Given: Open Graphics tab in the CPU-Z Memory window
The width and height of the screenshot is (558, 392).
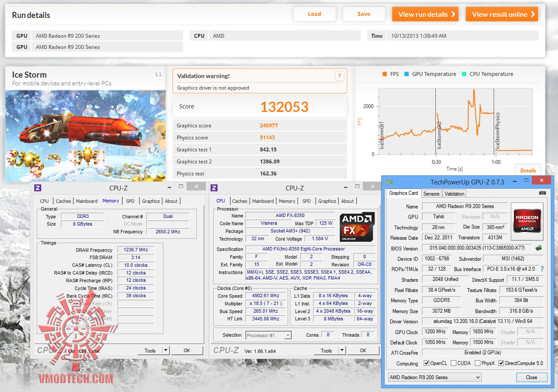Looking at the screenshot, I should tap(151, 201).
